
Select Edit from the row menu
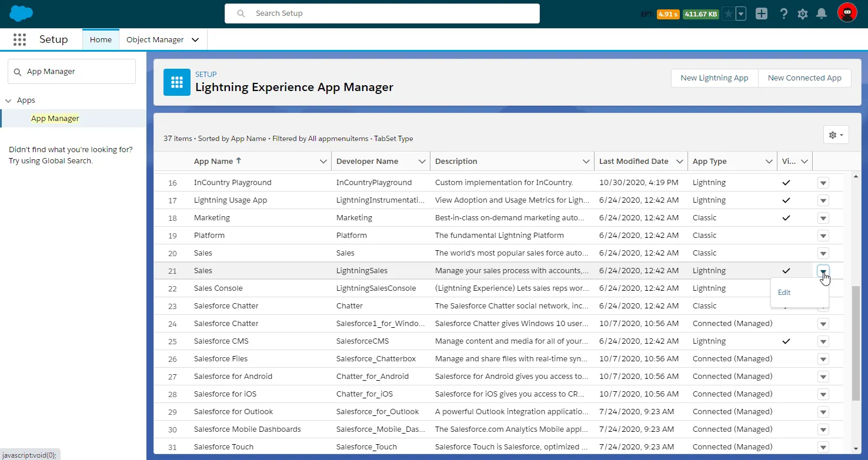point(784,293)
